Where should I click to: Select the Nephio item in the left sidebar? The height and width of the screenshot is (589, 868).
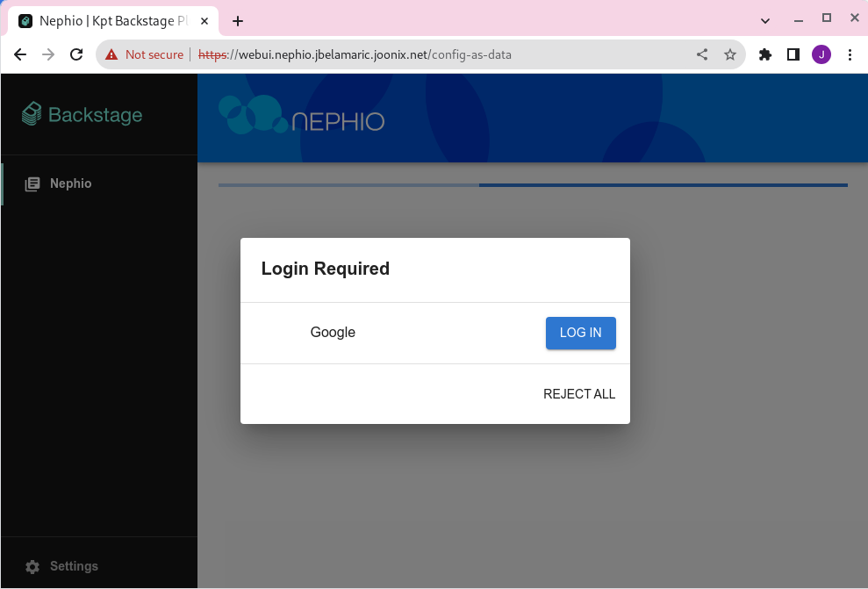coord(70,183)
